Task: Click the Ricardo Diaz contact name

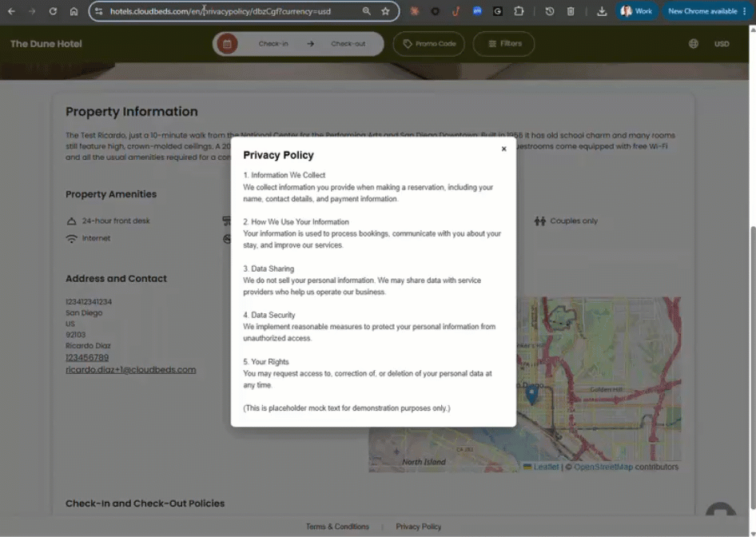Action: coord(88,346)
